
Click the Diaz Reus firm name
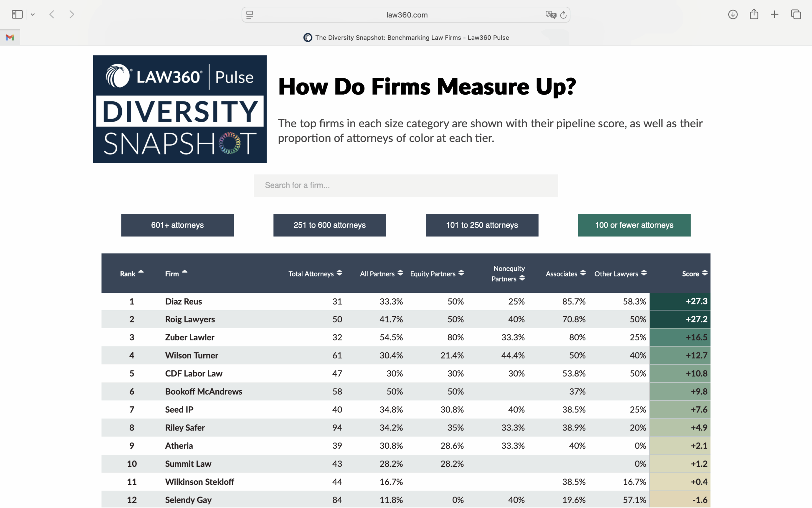pos(184,301)
